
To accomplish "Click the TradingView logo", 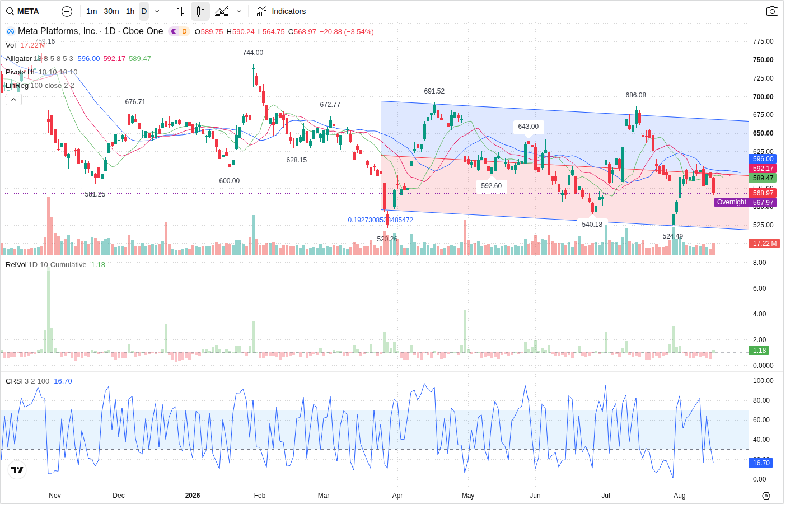I will point(17,470).
